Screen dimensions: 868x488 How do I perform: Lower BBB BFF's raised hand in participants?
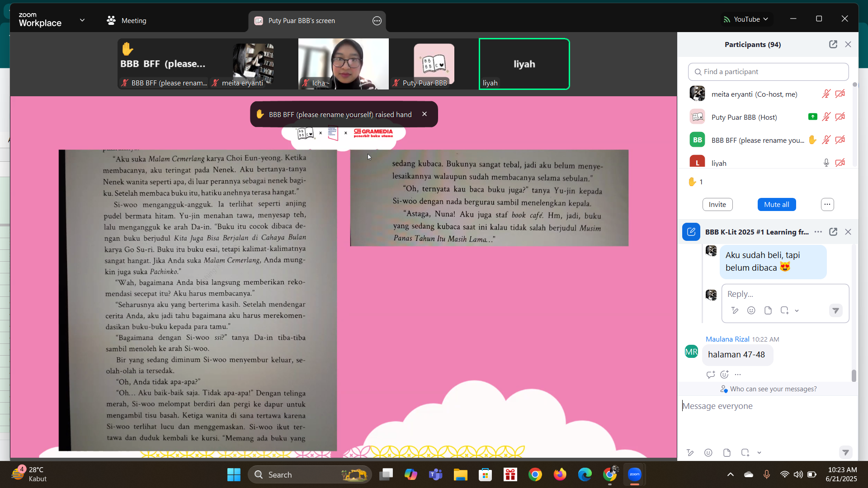point(812,140)
